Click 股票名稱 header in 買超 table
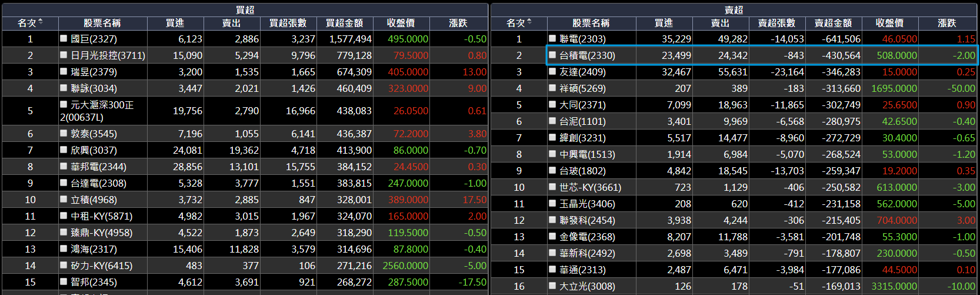This screenshot has height=295, width=980. tap(102, 23)
